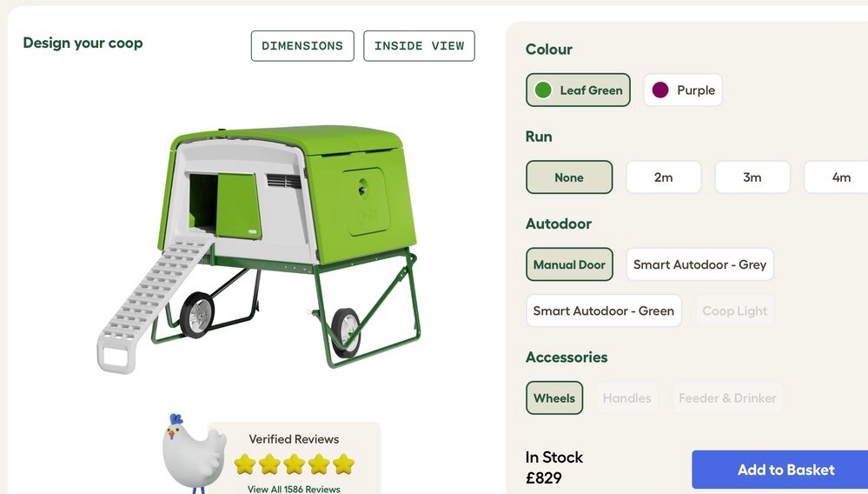Viewport: 868px width, 494px height.
Task: Select the 3m run length
Action: tap(752, 177)
